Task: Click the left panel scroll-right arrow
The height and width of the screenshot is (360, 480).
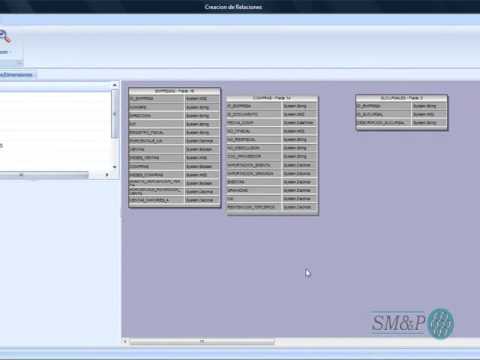Action: 107,175
